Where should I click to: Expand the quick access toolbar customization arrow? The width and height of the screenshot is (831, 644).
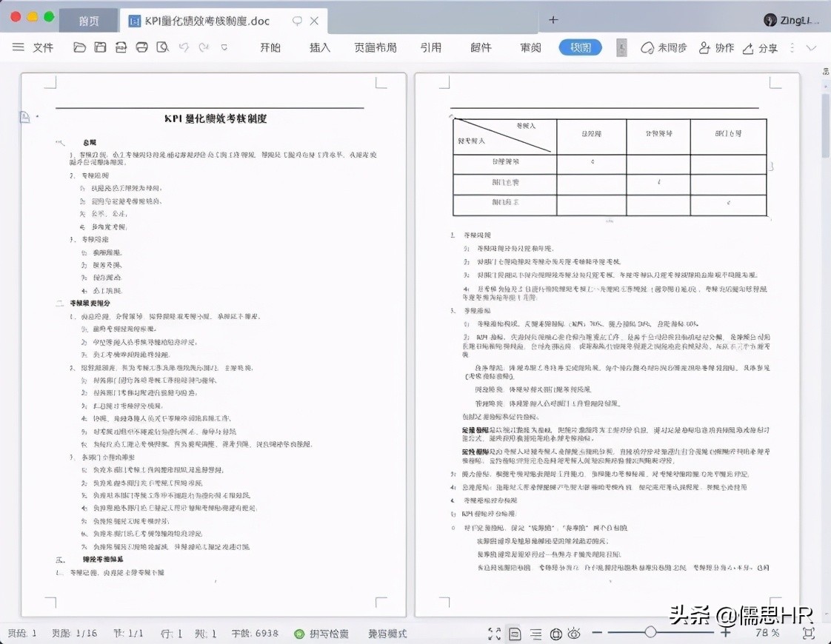point(224,47)
